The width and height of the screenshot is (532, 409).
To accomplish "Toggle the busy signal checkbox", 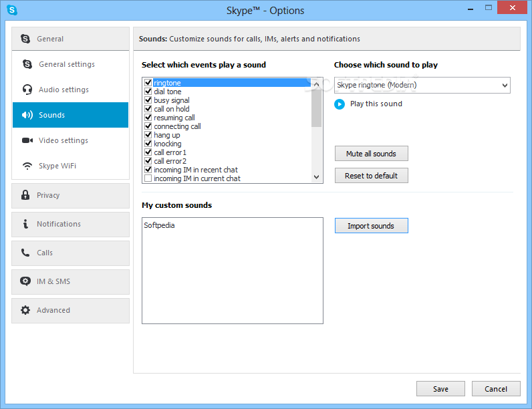I will 148,100.
